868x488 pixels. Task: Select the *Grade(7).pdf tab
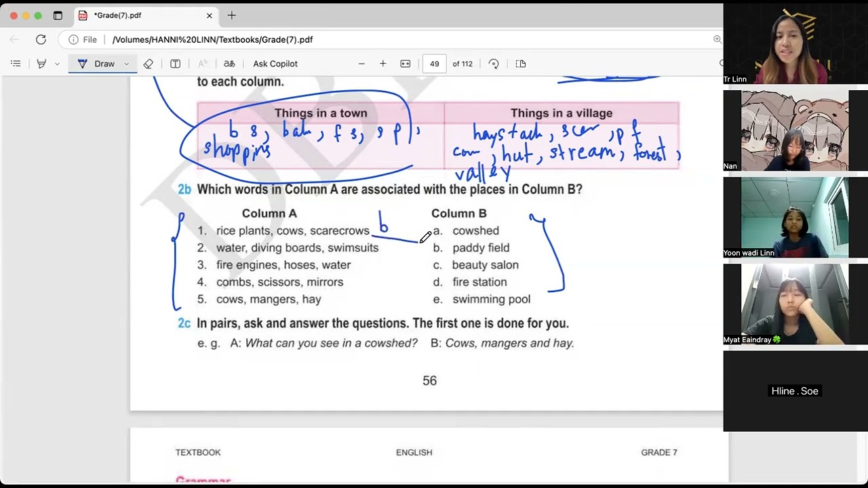pyautogui.click(x=144, y=15)
